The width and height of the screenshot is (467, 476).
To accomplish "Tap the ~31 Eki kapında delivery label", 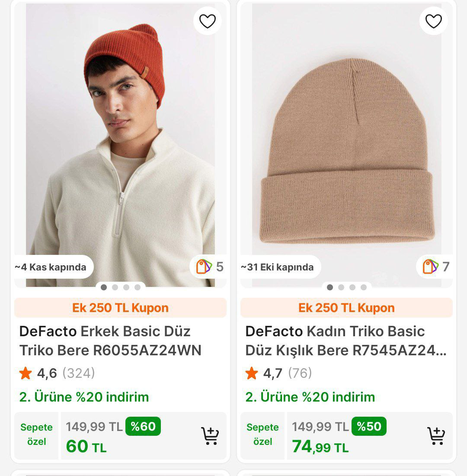I will pyautogui.click(x=278, y=267).
